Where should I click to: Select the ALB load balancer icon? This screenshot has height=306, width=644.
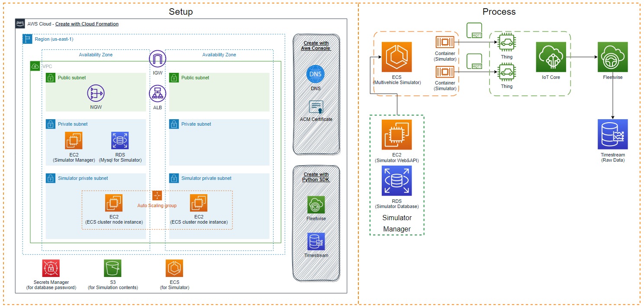click(x=158, y=94)
